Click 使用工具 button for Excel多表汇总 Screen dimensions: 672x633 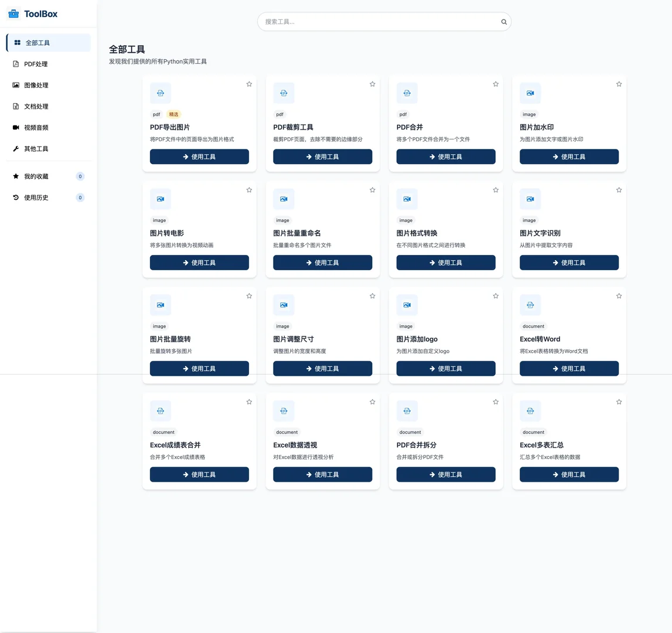[x=569, y=474]
